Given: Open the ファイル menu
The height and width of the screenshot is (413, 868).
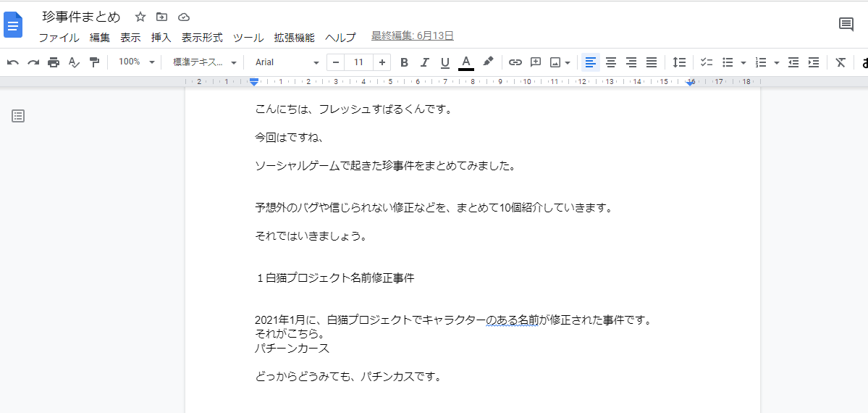Looking at the screenshot, I should click(59, 38).
